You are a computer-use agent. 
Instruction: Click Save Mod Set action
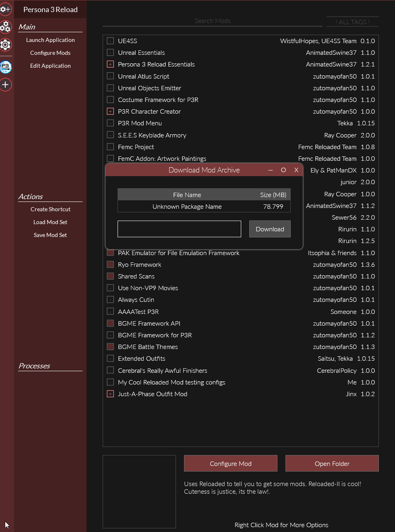coord(50,235)
